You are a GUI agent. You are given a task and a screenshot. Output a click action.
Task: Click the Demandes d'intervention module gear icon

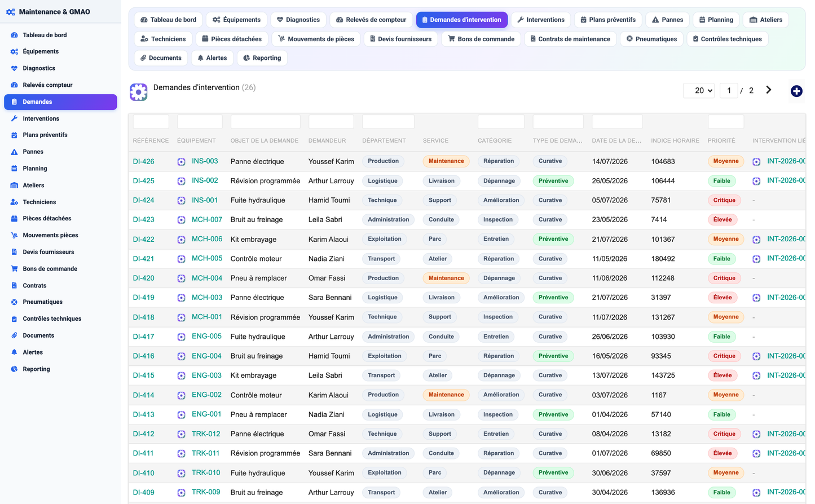coord(139,92)
